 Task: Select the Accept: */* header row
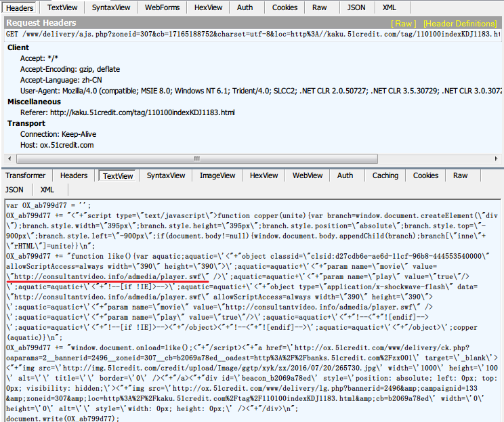coord(39,58)
